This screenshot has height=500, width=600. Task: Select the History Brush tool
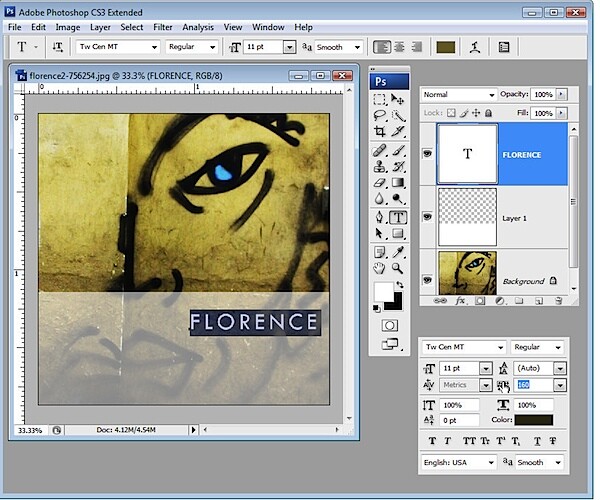click(398, 167)
